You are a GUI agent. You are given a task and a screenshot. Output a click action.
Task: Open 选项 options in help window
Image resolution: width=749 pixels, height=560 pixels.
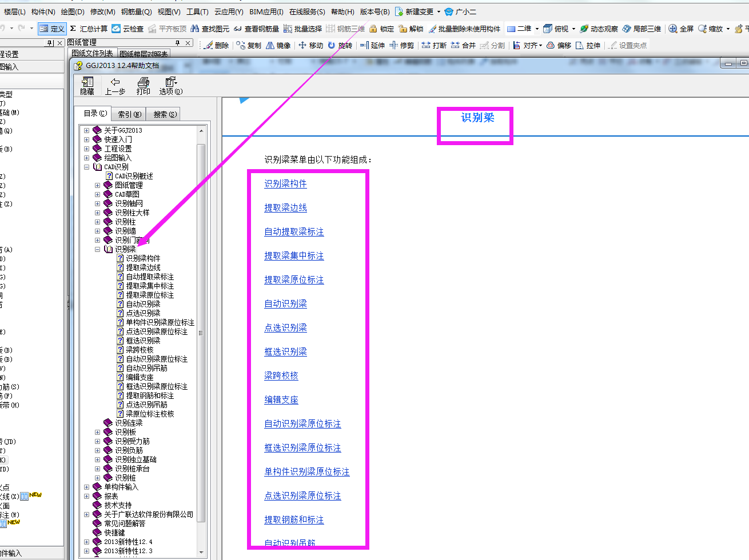[170, 86]
